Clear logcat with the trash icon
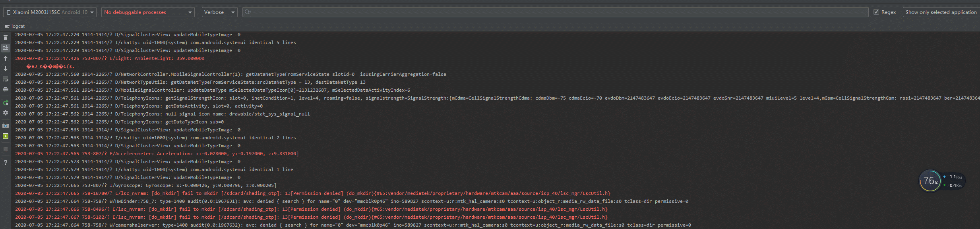This screenshot has width=980, height=229. click(6, 37)
